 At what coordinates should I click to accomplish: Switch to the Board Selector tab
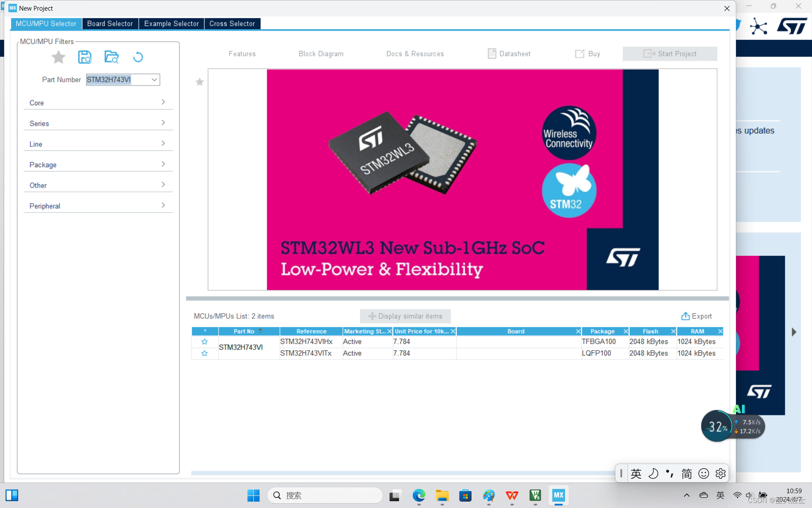[110, 24]
